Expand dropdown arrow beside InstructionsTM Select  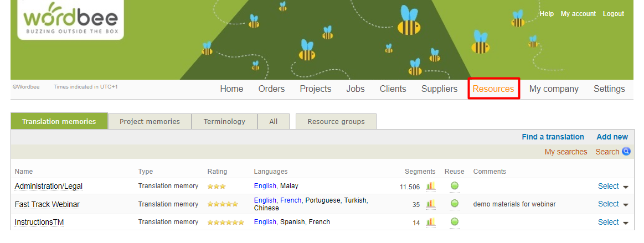[x=626, y=223]
